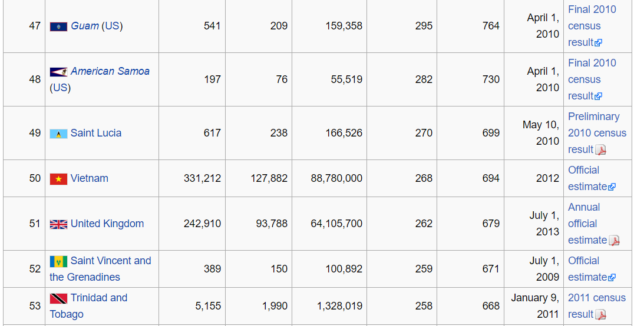
Task: Click PDF icon next to UK annual estimate
Action: coord(614,241)
